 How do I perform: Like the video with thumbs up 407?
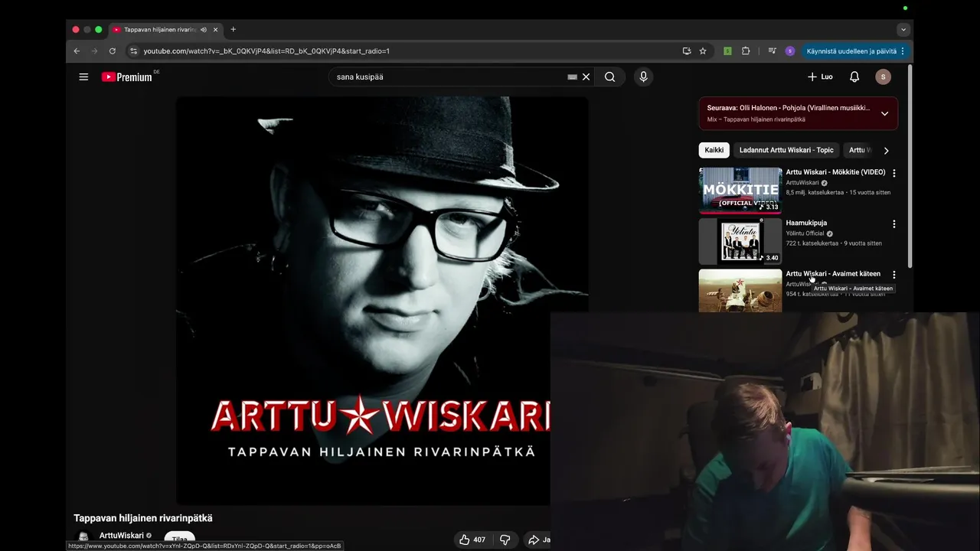tap(472, 540)
